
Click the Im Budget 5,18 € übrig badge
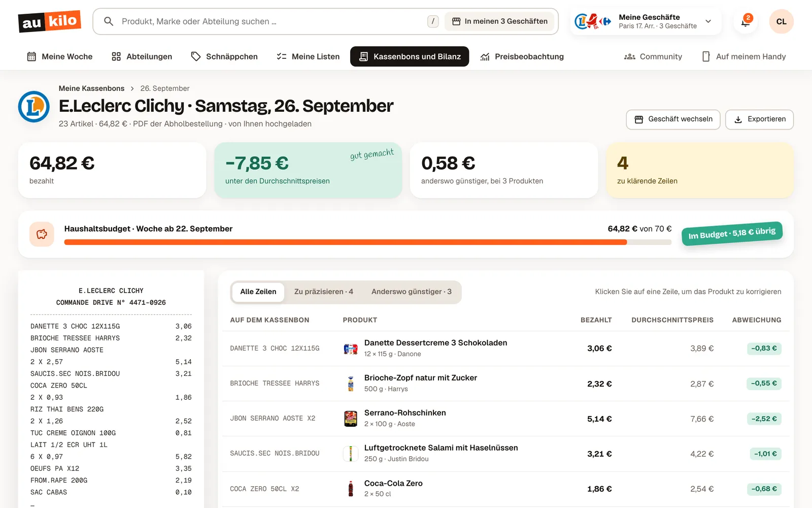732,233
